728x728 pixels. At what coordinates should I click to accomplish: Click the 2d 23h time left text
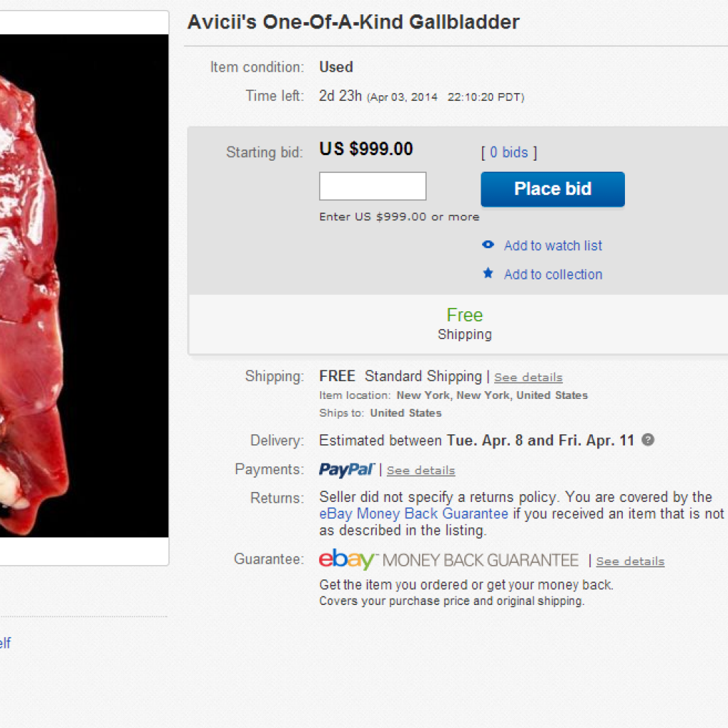pos(341,96)
